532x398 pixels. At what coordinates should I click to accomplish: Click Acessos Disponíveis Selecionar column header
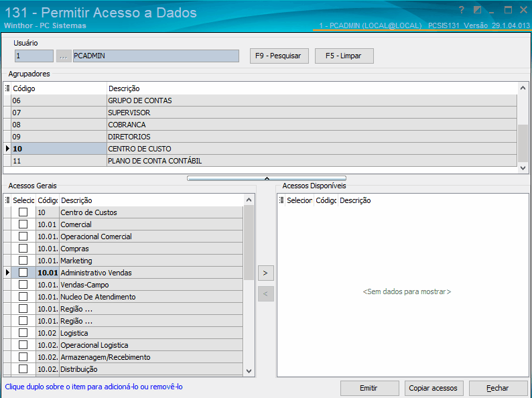tap(300, 200)
